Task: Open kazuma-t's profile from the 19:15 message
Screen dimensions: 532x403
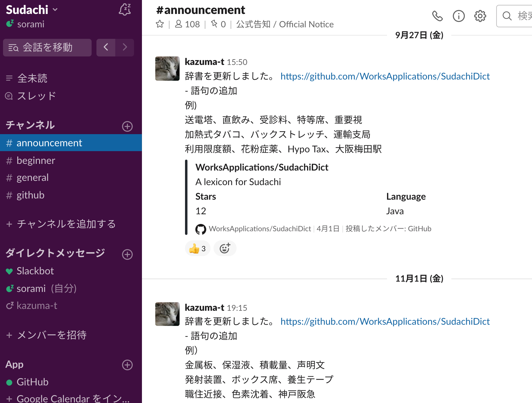Action: pyautogui.click(x=204, y=307)
